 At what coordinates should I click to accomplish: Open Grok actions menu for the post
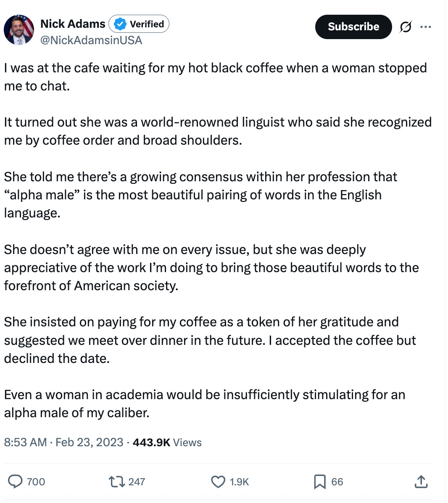pos(406,26)
